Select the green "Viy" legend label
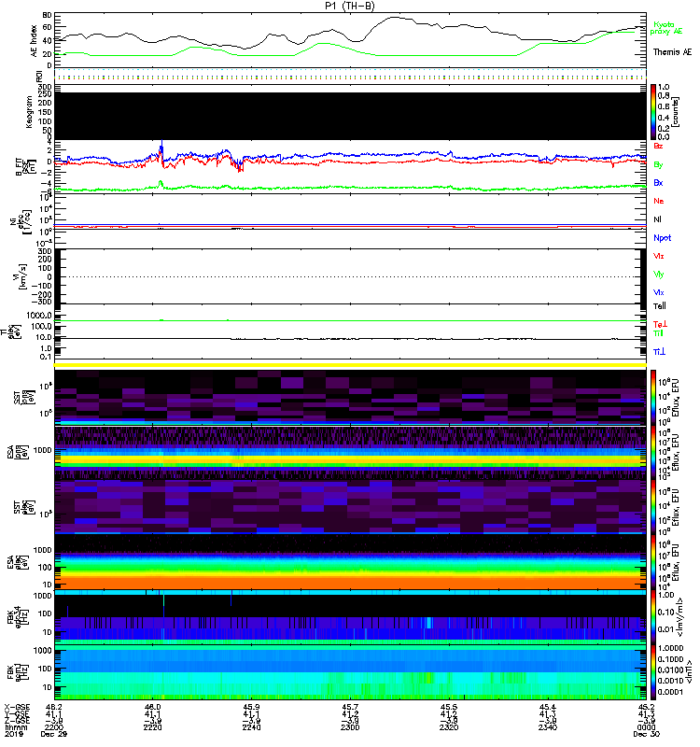This screenshot has width=700, height=747. click(x=658, y=275)
